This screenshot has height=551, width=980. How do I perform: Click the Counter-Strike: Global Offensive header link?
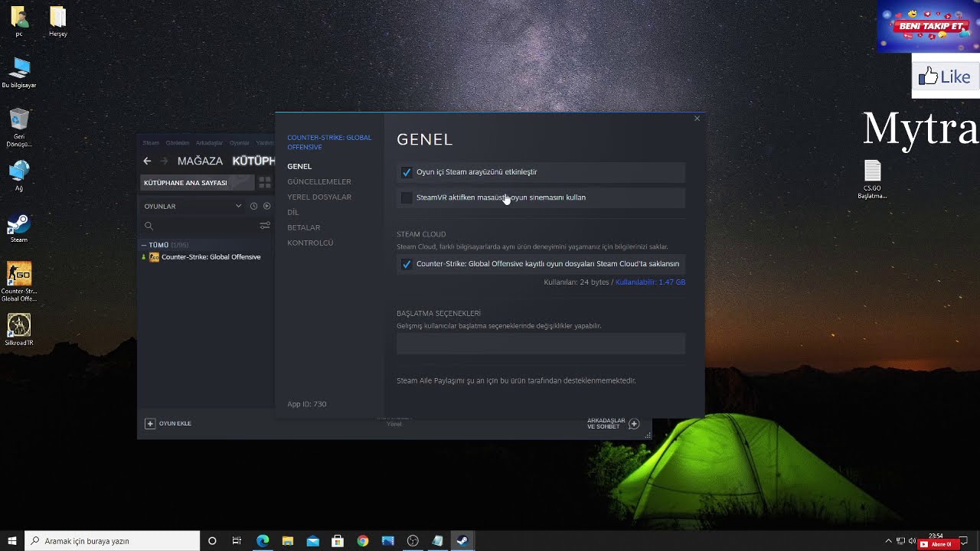point(329,142)
